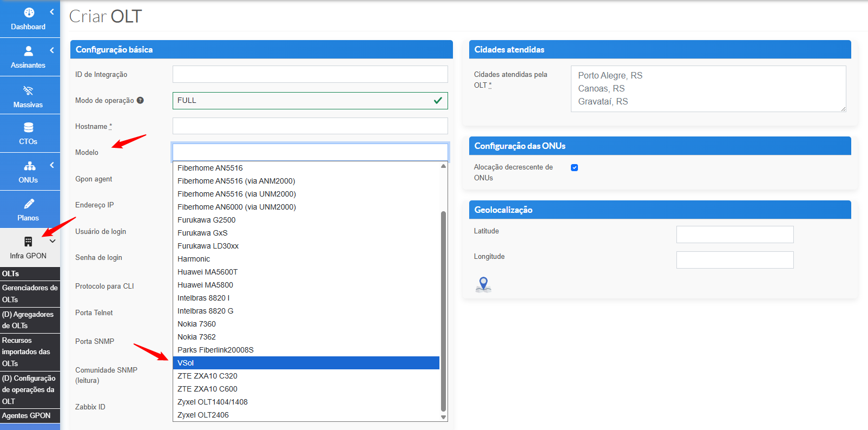Click the Hostname input field
The width and height of the screenshot is (868, 430).
coord(310,126)
